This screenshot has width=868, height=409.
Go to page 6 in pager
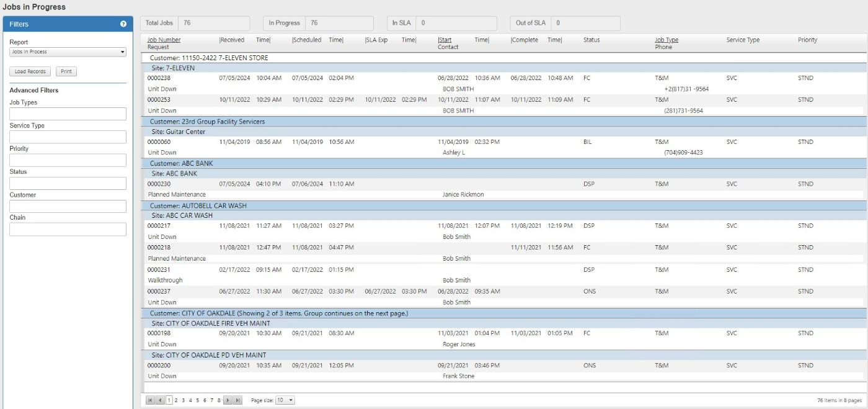(x=205, y=400)
